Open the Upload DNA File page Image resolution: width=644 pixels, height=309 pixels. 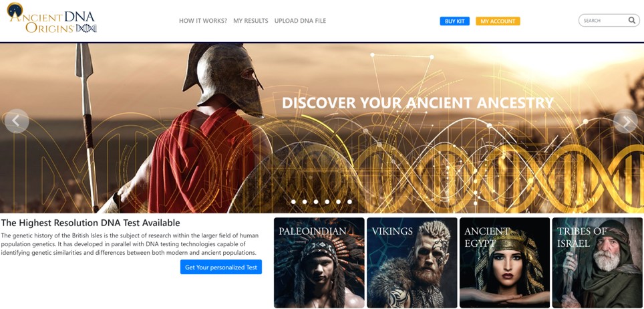300,21
